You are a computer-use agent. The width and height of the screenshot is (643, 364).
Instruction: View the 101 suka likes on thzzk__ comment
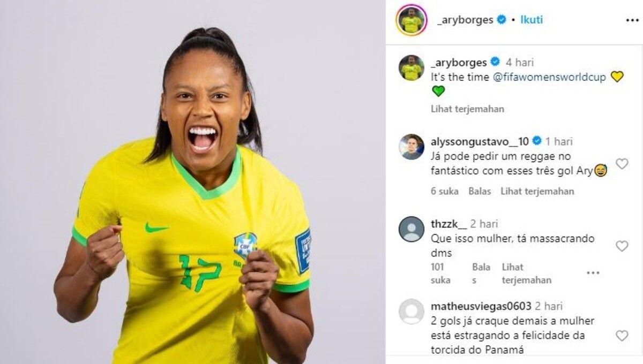coord(441,274)
